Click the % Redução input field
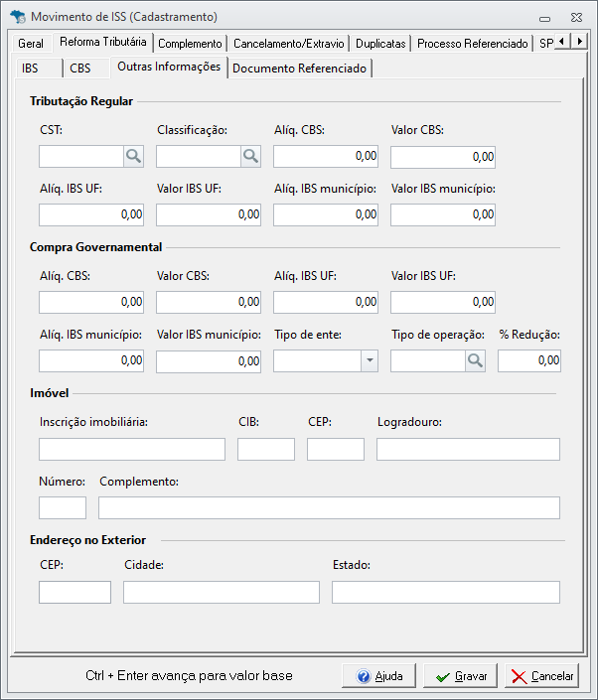 pyautogui.click(x=528, y=361)
